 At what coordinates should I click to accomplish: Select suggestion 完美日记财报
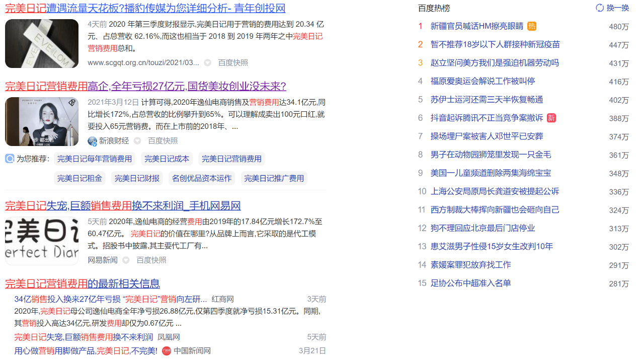pyautogui.click(x=137, y=178)
